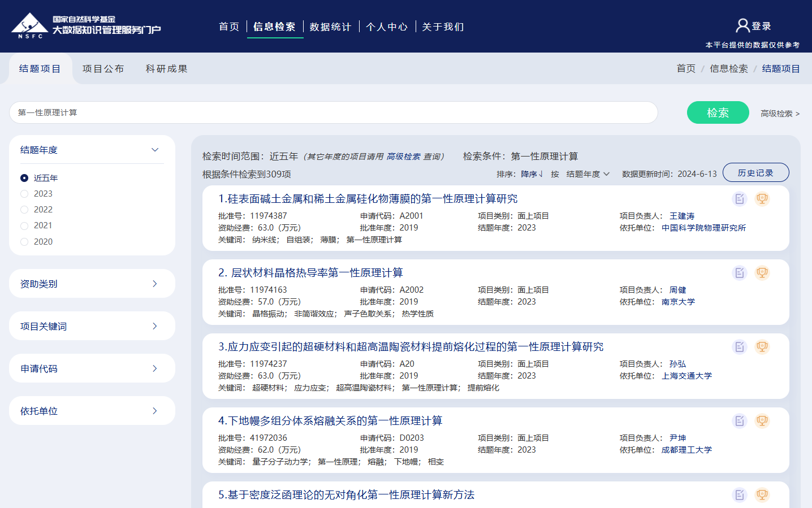Focus the search input containing 第一性原理计算

[334, 112]
